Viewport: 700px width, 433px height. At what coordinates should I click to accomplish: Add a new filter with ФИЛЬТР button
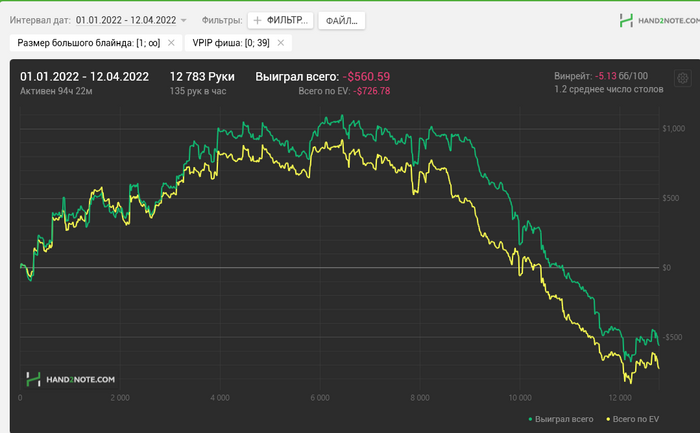[x=280, y=21]
